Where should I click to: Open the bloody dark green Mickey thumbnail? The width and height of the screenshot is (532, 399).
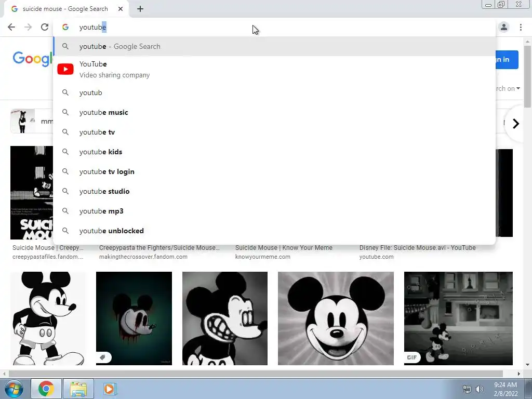[x=134, y=318]
